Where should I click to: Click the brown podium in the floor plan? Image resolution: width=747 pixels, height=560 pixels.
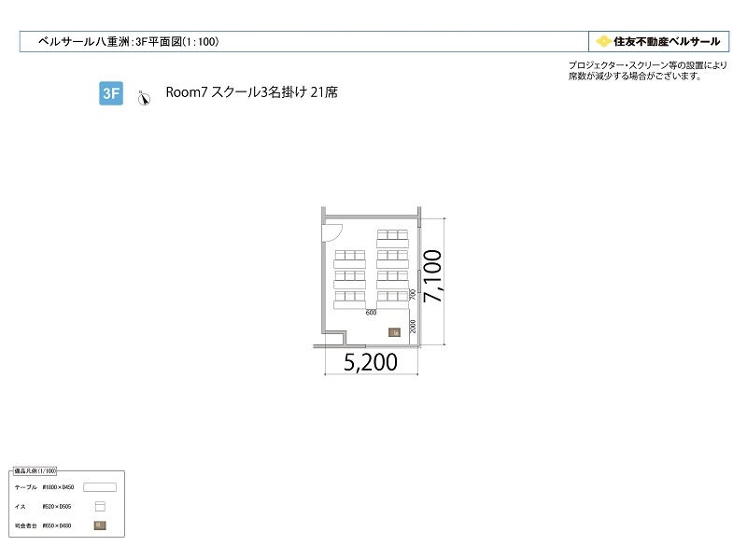click(x=394, y=332)
